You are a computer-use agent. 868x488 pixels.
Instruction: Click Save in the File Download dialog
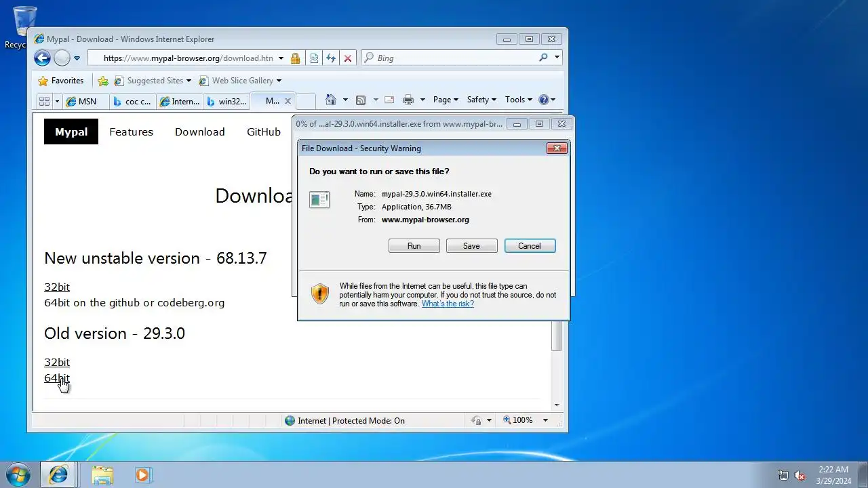point(472,246)
